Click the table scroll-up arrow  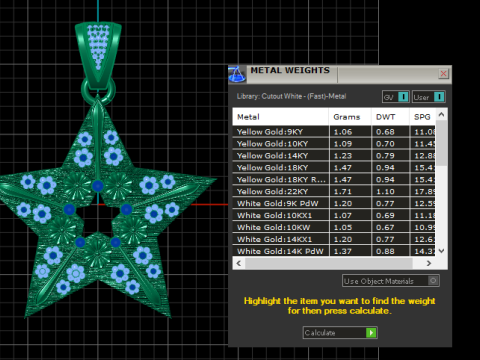coord(441,115)
